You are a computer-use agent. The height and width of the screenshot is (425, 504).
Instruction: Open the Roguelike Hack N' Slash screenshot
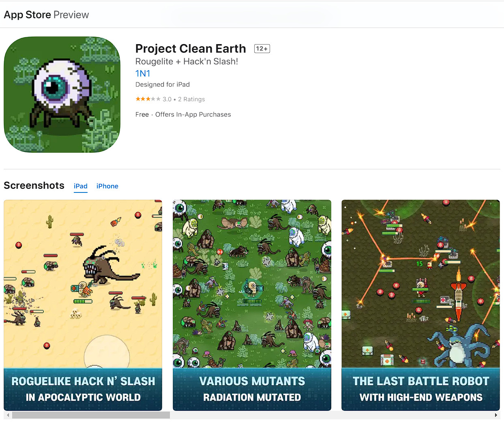pos(83,305)
